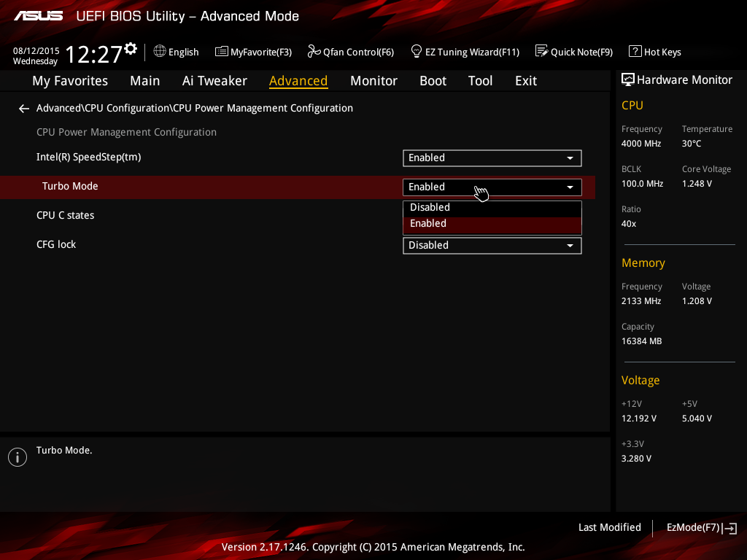Open the time settings gear icon
This screenshot has width=747, height=560.
(131, 49)
